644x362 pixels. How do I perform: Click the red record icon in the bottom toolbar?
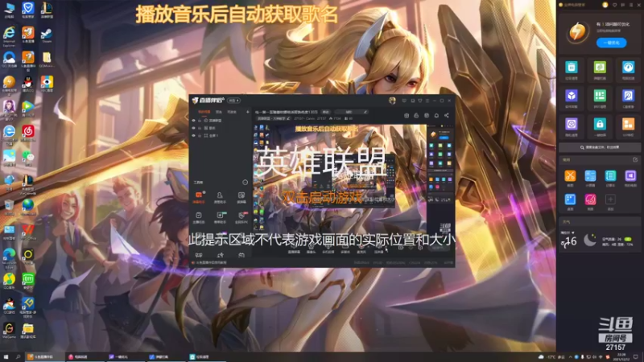point(361,248)
